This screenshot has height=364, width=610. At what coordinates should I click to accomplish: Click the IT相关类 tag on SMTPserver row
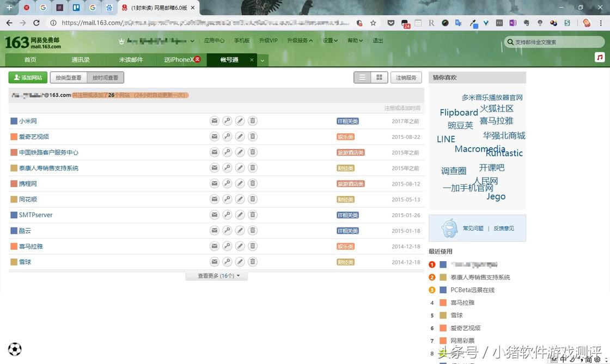(347, 215)
